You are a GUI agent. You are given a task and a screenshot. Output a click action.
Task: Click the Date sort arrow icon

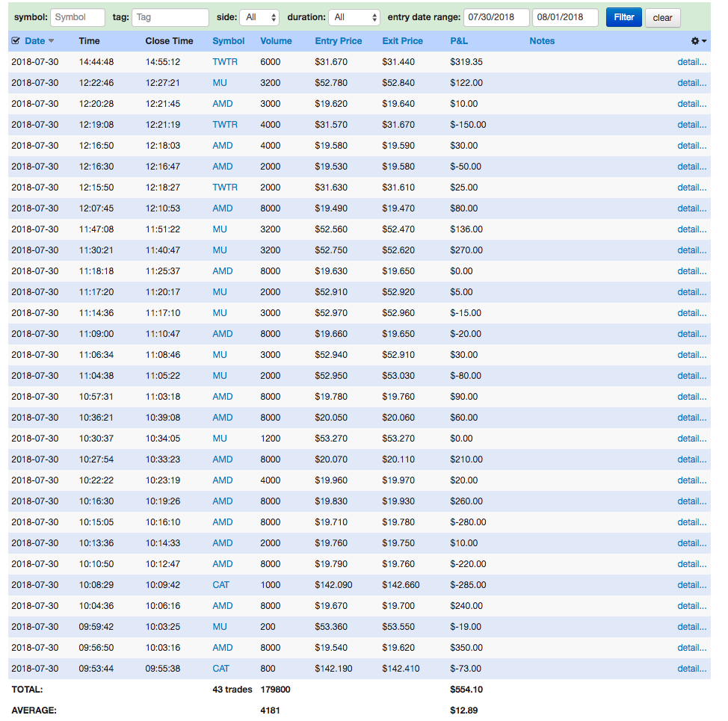pos(51,41)
